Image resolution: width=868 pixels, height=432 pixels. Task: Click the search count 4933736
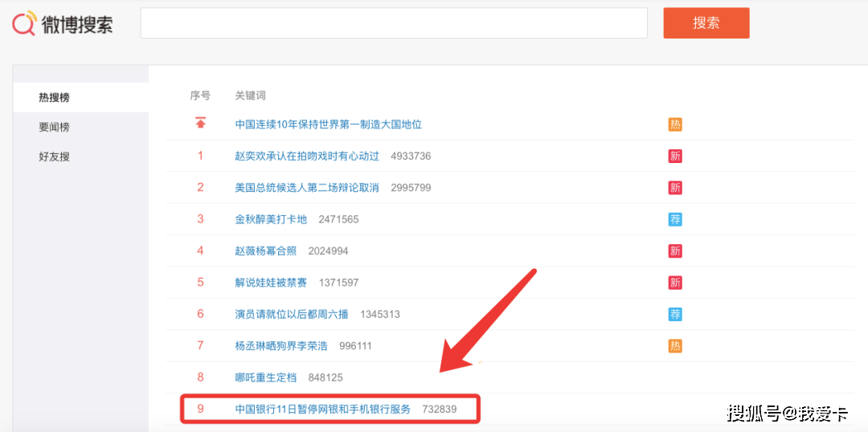[x=411, y=157]
